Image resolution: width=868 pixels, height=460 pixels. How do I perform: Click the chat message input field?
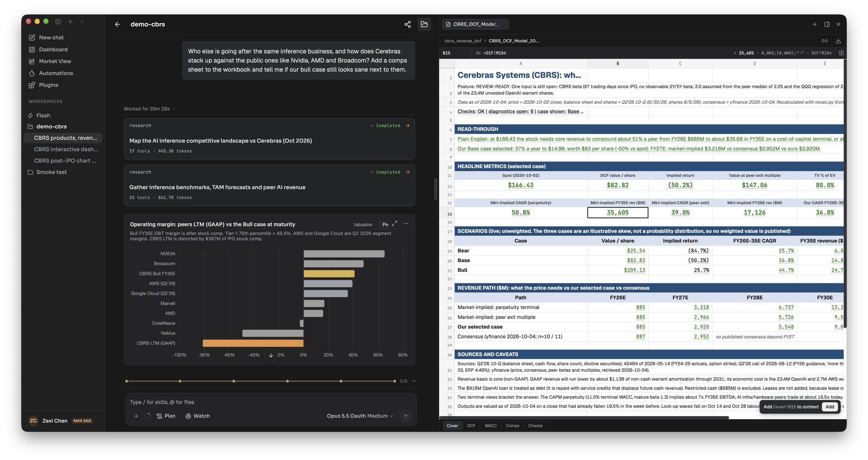[x=270, y=402]
